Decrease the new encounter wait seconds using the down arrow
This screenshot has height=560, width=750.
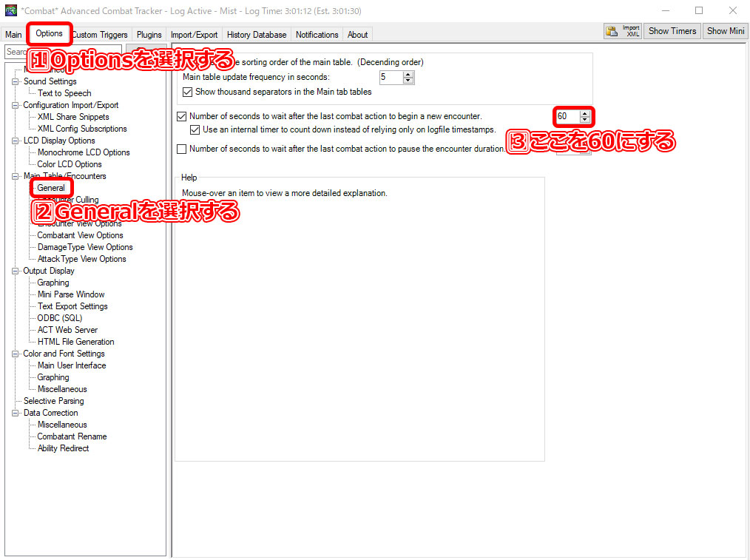click(x=585, y=120)
